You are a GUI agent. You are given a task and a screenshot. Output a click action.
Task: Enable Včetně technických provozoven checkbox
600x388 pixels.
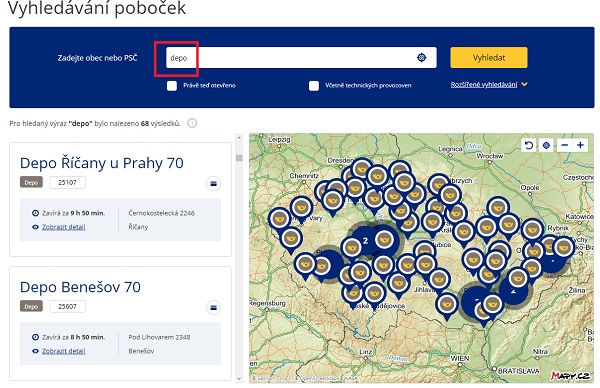pos(314,85)
